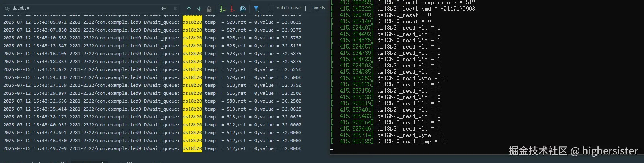
Task: Go to next occurrence with down arrow
Action: point(199,8)
